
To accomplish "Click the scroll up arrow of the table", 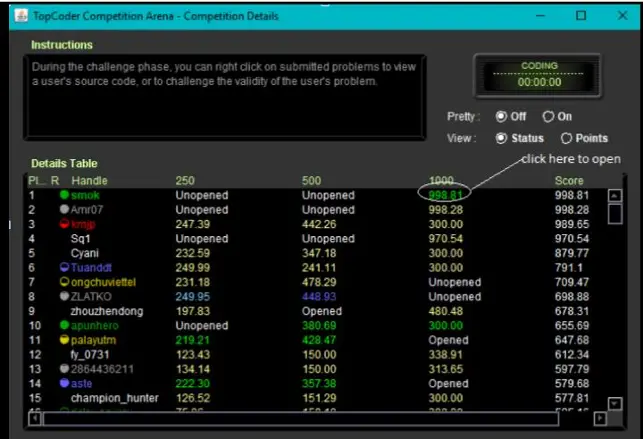I will point(614,196).
